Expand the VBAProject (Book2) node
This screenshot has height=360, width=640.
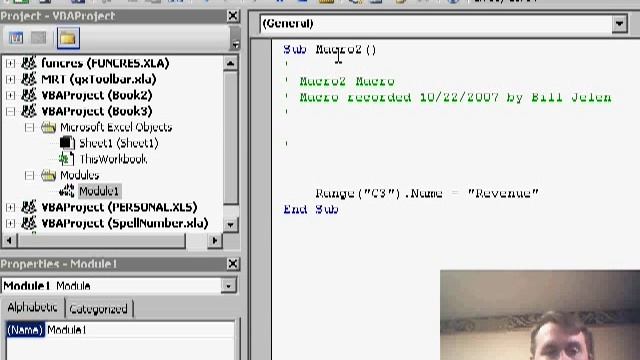(10, 95)
